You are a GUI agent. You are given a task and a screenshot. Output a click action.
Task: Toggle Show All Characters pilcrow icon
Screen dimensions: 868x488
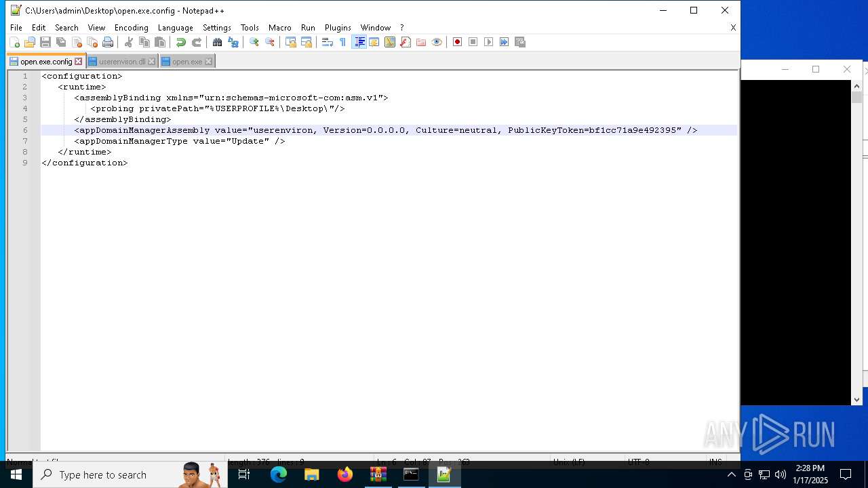click(x=343, y=42)
